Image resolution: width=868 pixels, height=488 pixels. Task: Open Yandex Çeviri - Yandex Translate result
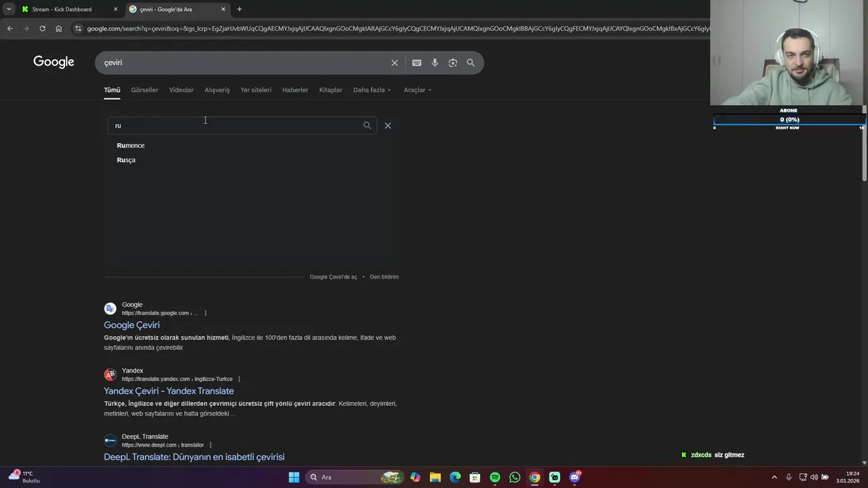click(x=169, y=391)
